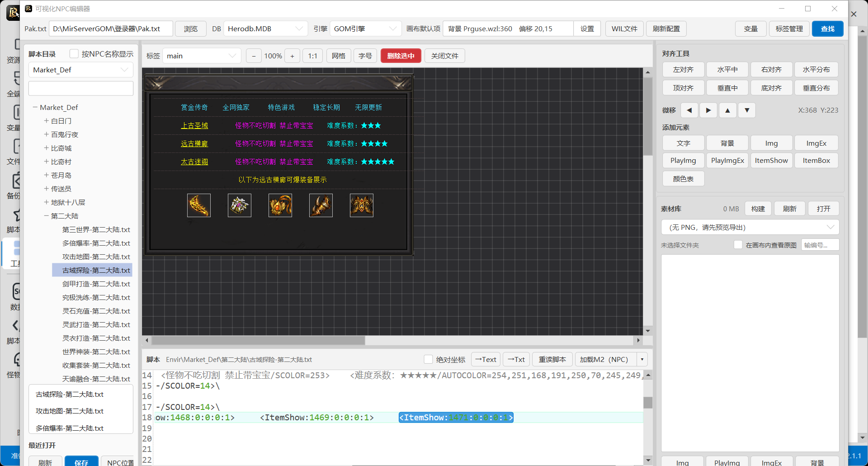This screenshot has height=466, width=868.
Task: Select 世界神装-第二大陆.txt in the tree
Action: pyautogui.click(x=96, y=352)
